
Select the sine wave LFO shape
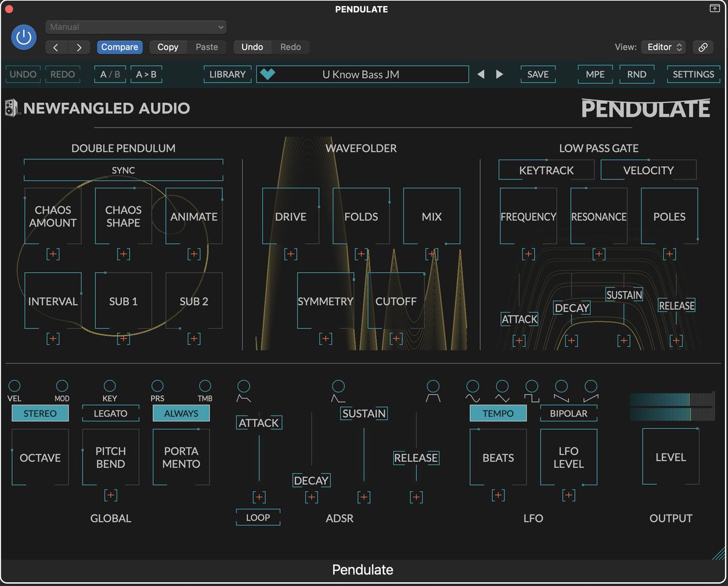click(473, 386)
